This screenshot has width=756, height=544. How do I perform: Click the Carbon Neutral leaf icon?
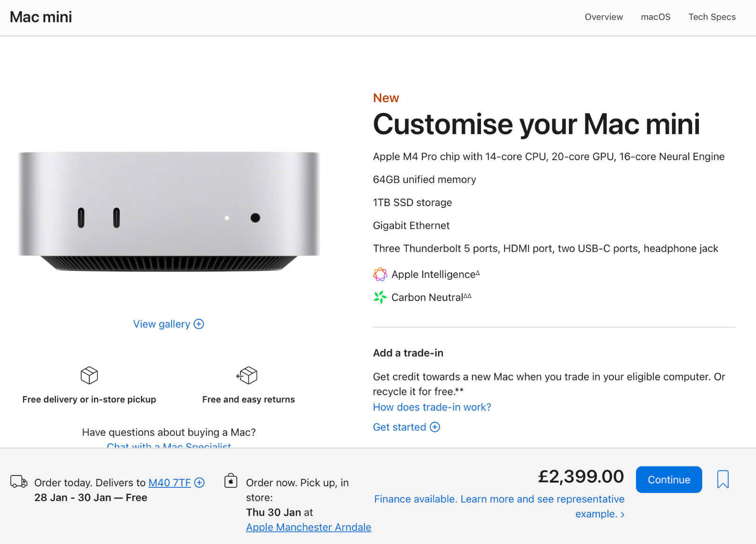point(380,297)
